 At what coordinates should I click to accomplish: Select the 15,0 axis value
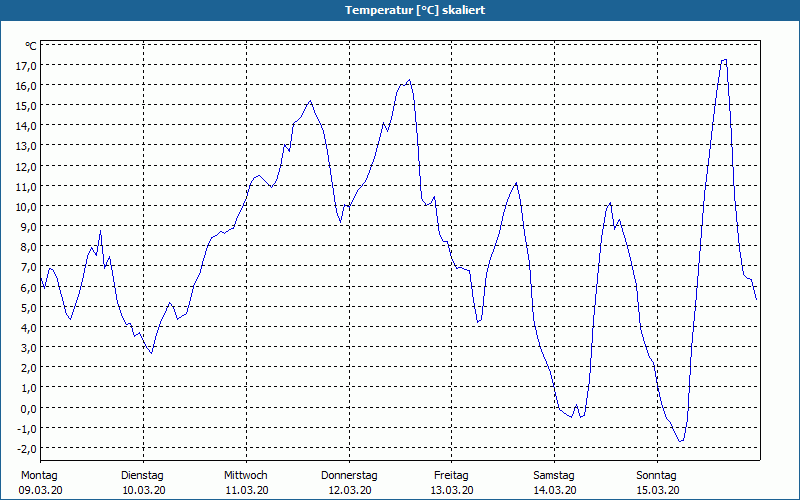[x=26, y=106]
